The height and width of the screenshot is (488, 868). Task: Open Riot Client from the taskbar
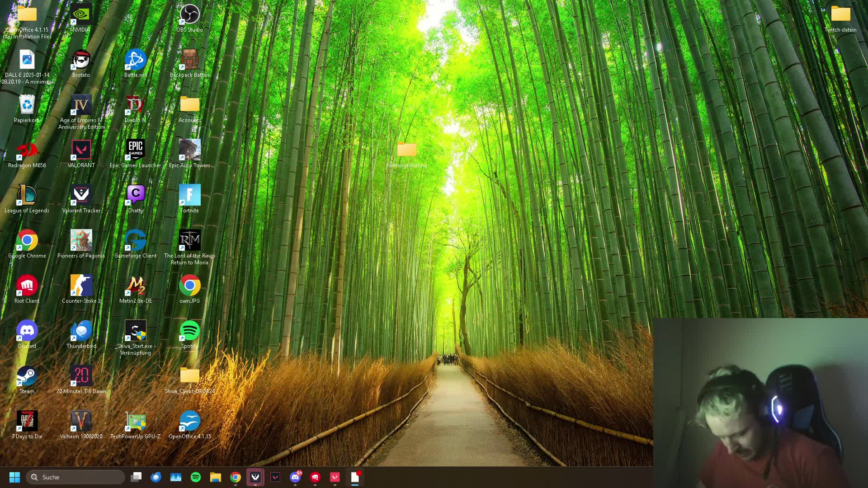[315, 477]
